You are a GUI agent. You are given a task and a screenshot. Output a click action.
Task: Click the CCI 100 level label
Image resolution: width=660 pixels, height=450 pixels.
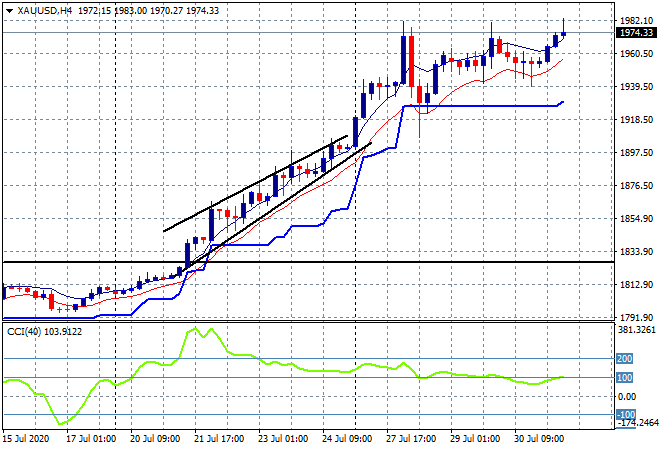pos(624,378)
